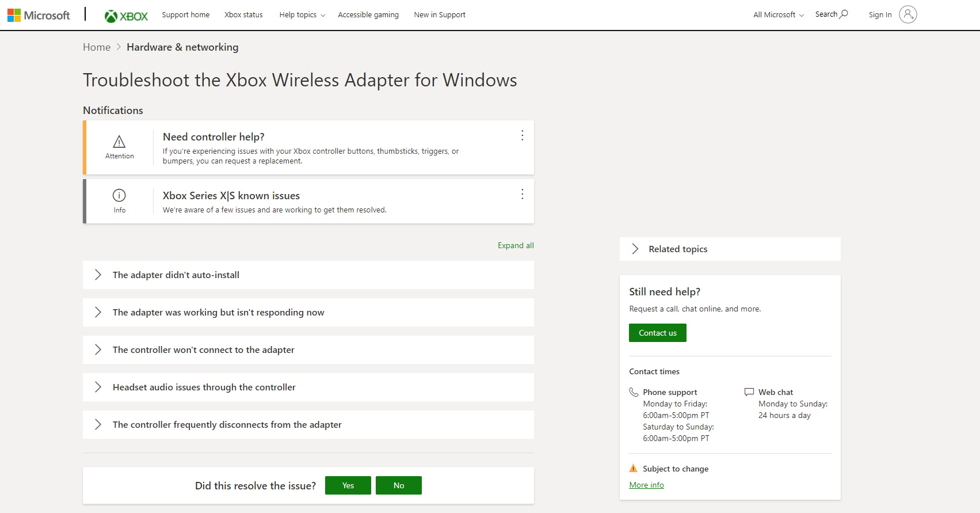This screenshot has height=513, width=980.
Task: Click the Xbox logo icon
Action: [110, 16]
